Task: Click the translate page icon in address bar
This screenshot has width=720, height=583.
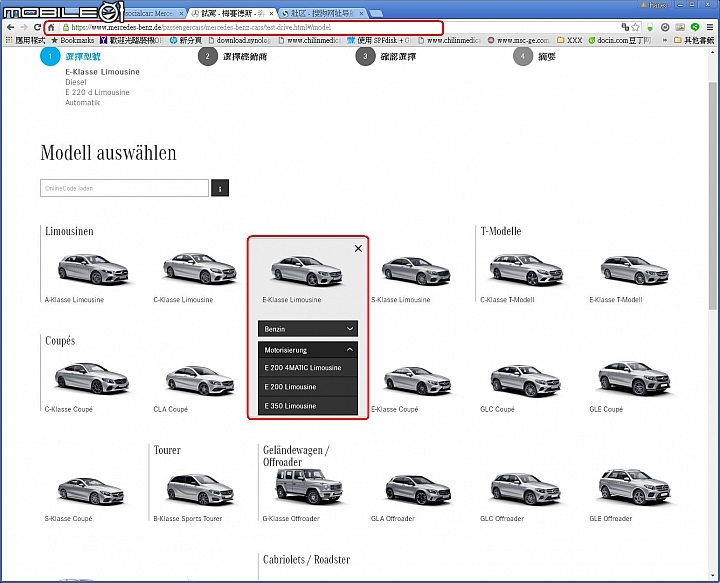Action: pos(625,28)
